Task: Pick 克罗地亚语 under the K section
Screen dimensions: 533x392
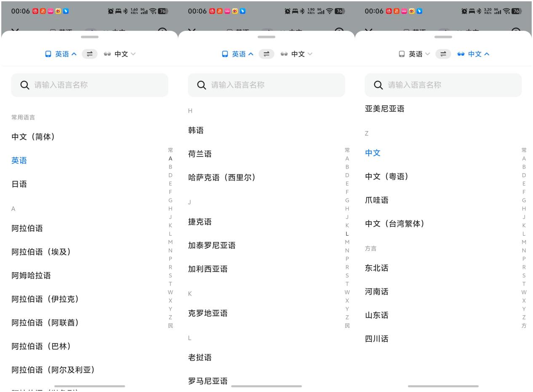Action: click(x=208, y=313)
